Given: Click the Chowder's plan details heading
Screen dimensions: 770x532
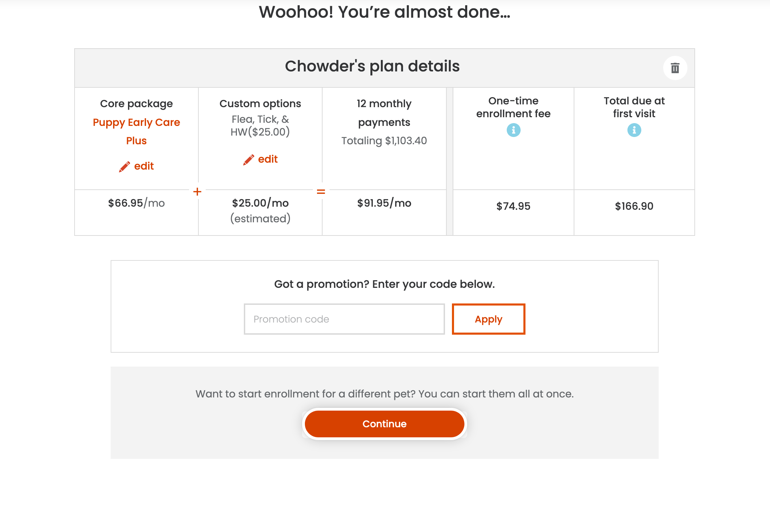Looking at the screenshot, I should 372,66.
